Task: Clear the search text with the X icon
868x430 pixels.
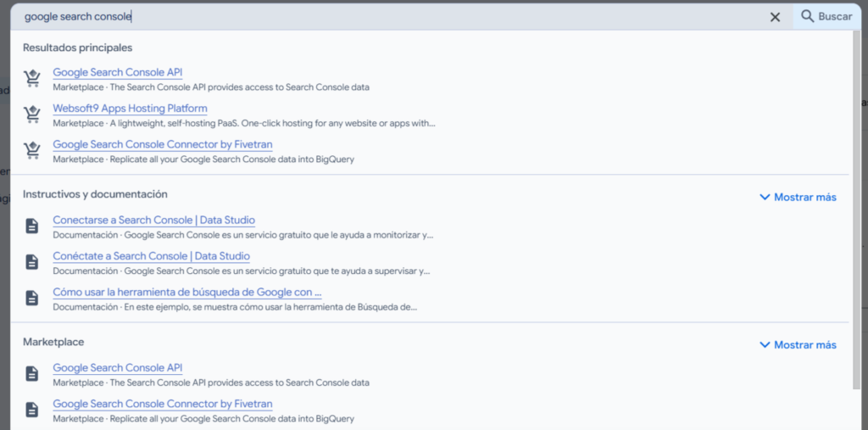Action: [775, 17]
